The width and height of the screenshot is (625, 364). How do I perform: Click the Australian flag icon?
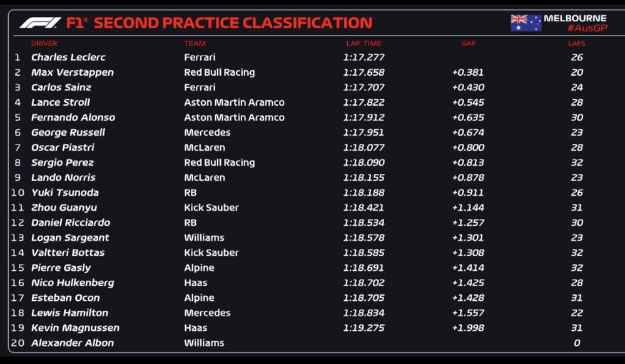(x=526, y=23)
